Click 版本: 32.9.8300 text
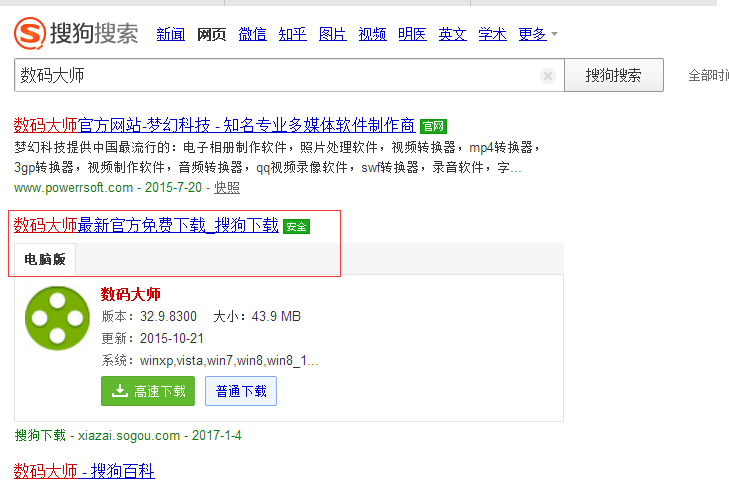This screenshot has width=729, height=481. click(149, 316)
